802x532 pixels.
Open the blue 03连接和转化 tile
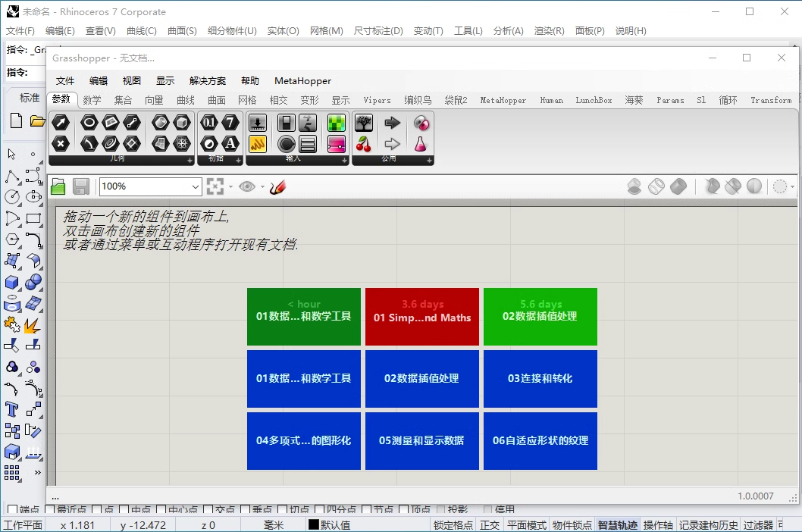point(540,379)
